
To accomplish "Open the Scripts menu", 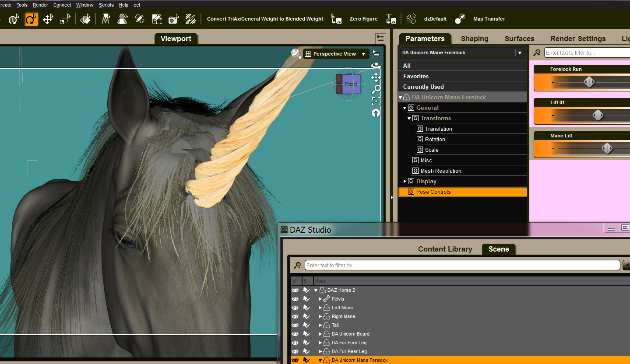I will [106, 5].
